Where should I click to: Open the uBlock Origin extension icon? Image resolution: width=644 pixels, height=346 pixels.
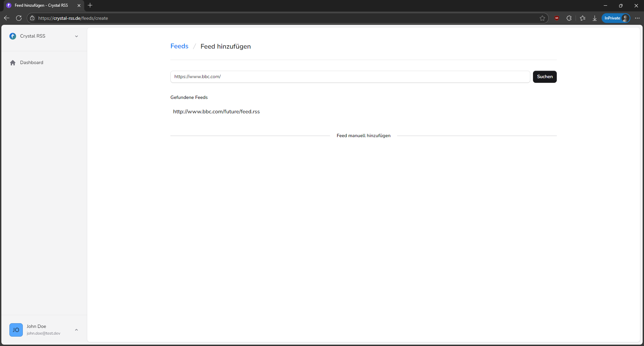coord(557,18)
